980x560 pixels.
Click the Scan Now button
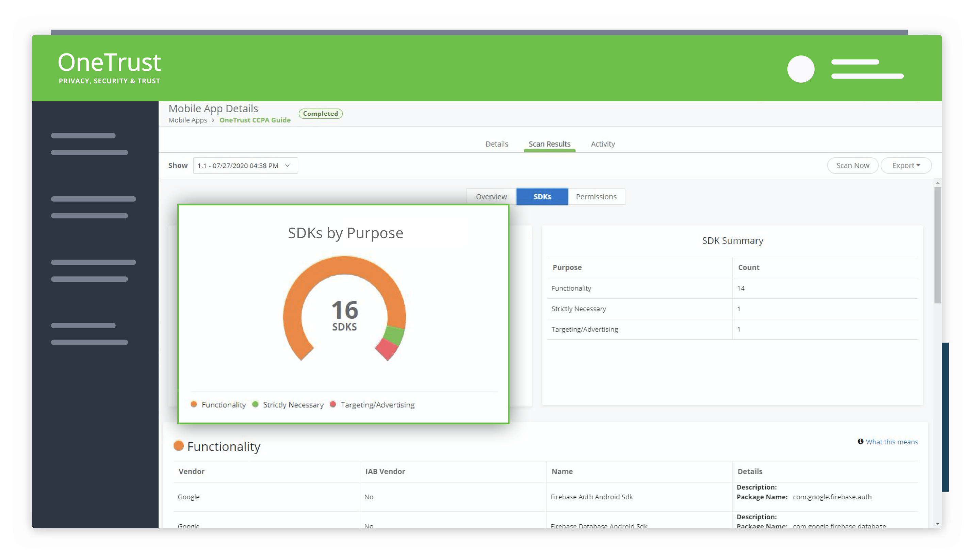click(x=852, y=165)
